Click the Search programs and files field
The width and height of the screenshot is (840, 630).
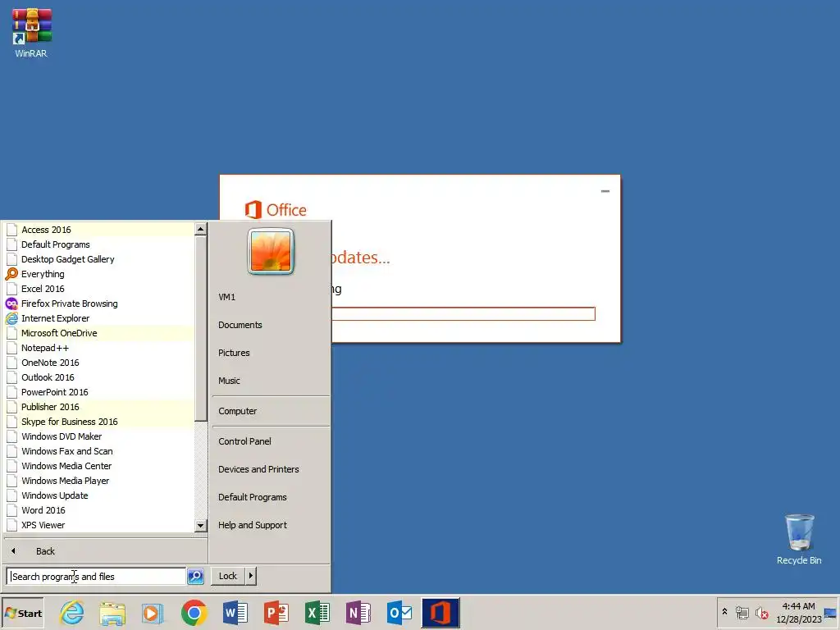[x=97, y=577]
